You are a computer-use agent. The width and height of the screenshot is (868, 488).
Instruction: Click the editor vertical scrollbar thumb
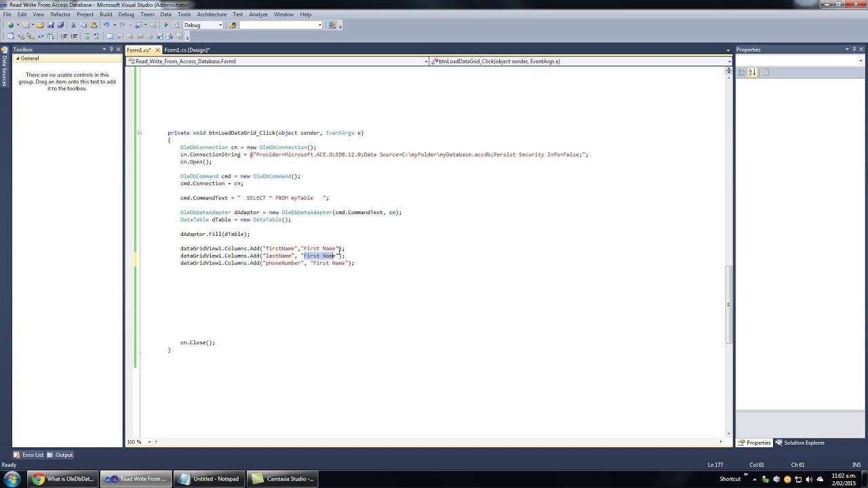tap(729, 305)
